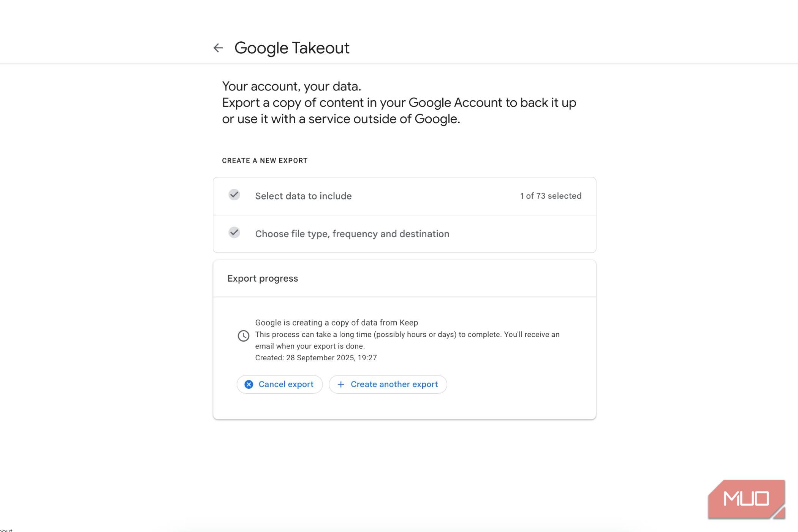Click the MUO logo watermark
The image size is (798, 532).
click(x=746, y=499)
